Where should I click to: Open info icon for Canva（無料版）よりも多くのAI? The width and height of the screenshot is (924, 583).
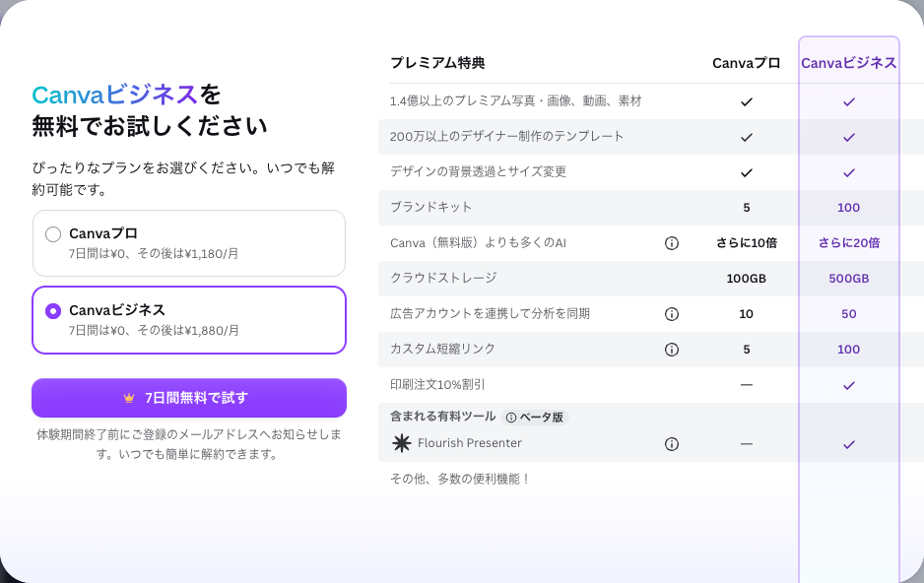(672, 243)
